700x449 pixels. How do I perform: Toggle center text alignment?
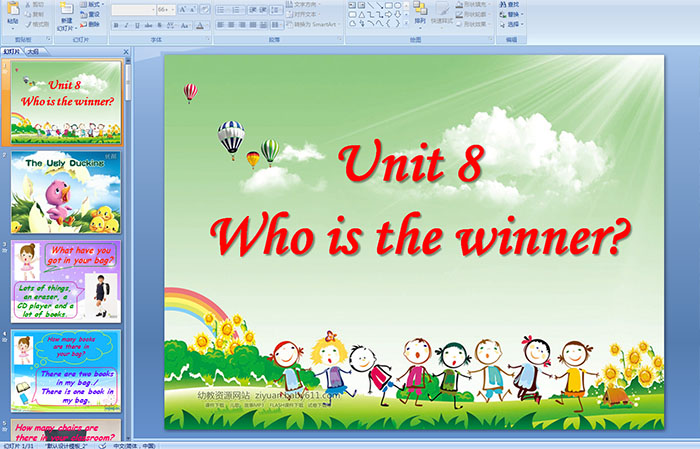[x=231, y=25]
